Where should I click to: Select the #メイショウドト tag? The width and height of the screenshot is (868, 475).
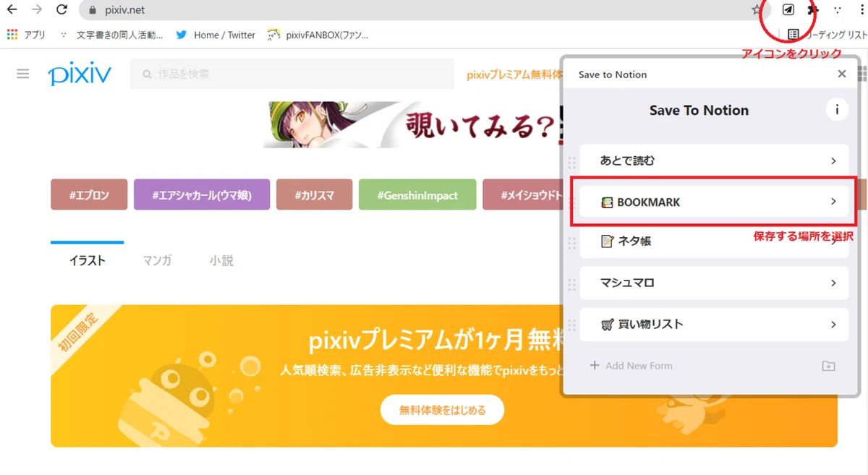522,194
